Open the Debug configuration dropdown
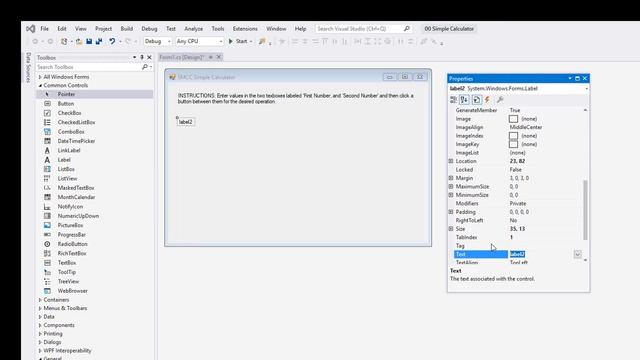 click(x=158, y=41)
